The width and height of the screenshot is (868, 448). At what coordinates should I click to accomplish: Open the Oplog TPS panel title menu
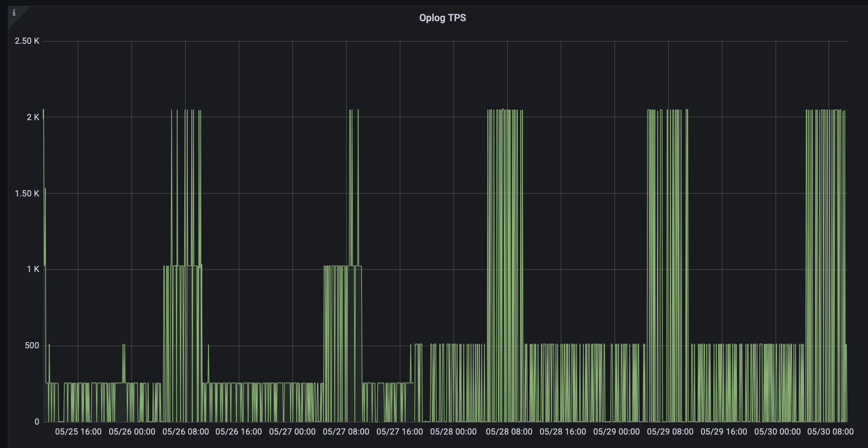[442, 18]
